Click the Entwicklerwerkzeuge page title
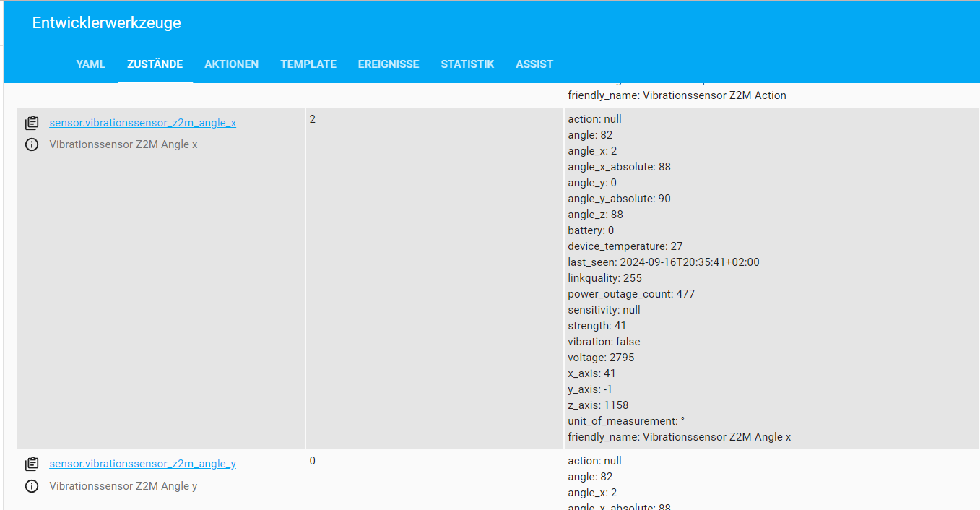This screenshot has height=510, width=980. 106,23
